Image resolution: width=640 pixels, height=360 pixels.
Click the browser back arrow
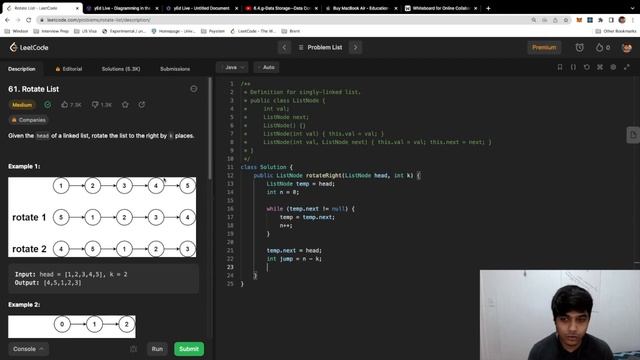tap(7, 20)
